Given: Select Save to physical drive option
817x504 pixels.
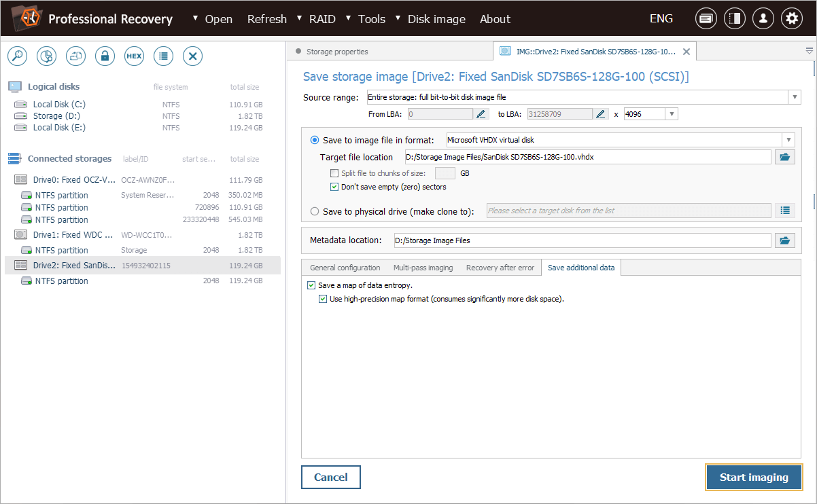Looking at the screenshot, I should [315, 211].
